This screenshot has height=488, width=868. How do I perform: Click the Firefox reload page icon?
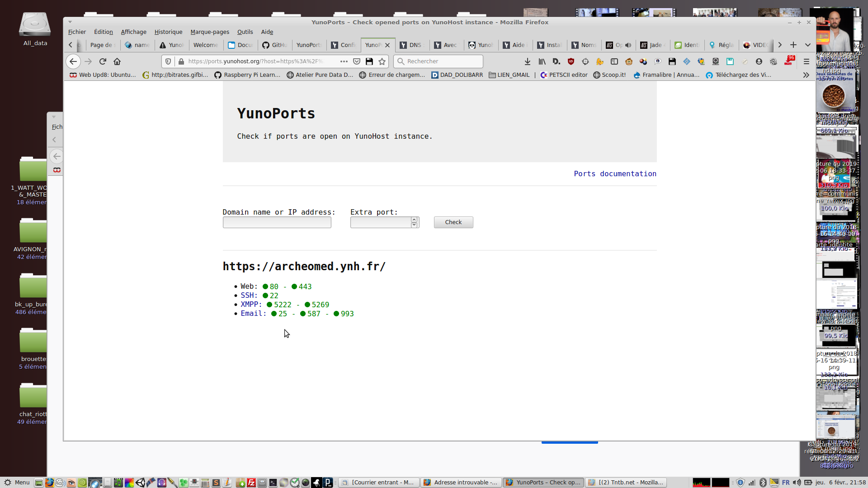click(103, 61)
